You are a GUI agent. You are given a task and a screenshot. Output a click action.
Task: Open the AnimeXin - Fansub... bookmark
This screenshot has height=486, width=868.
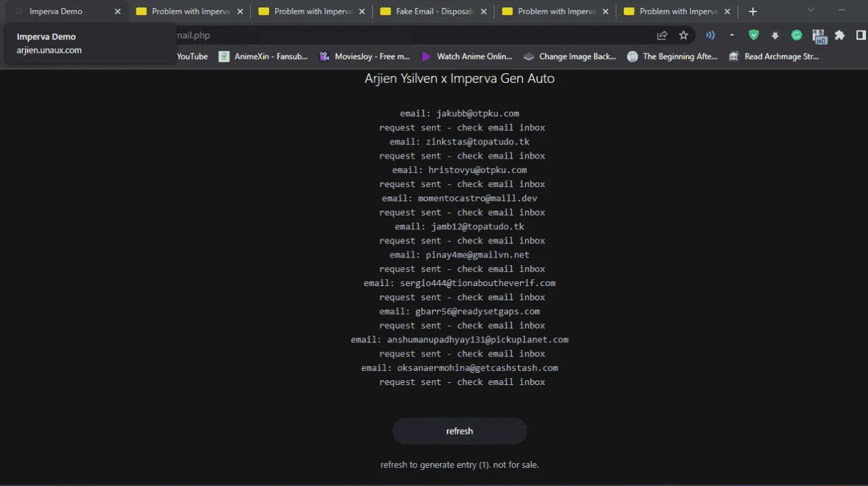click(x=263, y=56)
